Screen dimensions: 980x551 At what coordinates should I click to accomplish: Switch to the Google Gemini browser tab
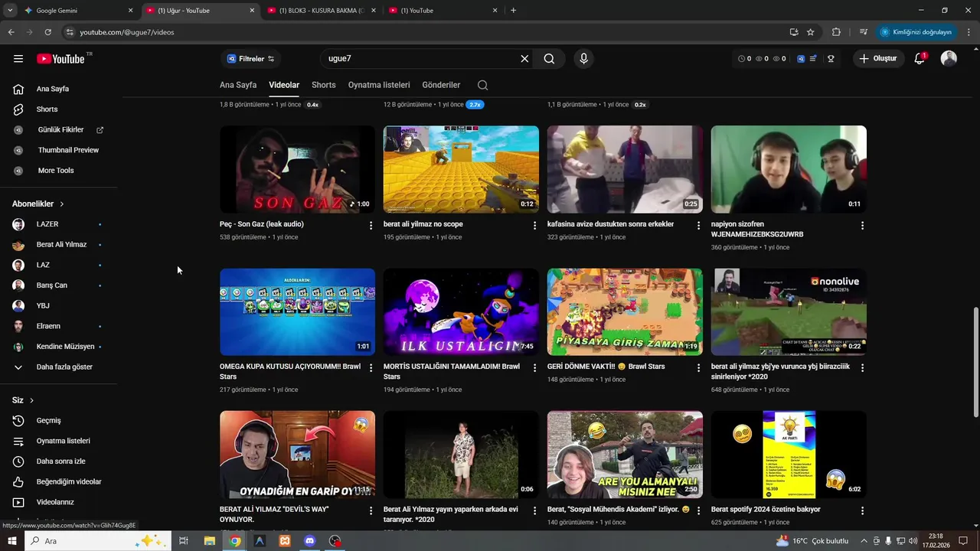(x=77, y=11)
